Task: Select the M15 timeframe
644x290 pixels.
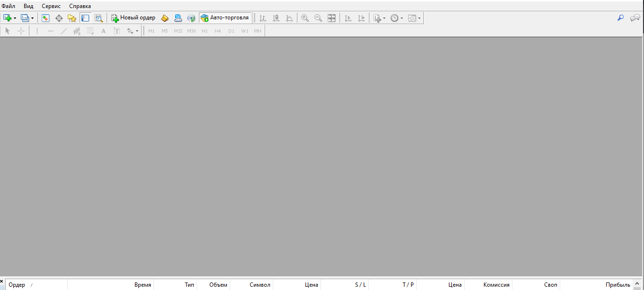Action: click(178, 31)
